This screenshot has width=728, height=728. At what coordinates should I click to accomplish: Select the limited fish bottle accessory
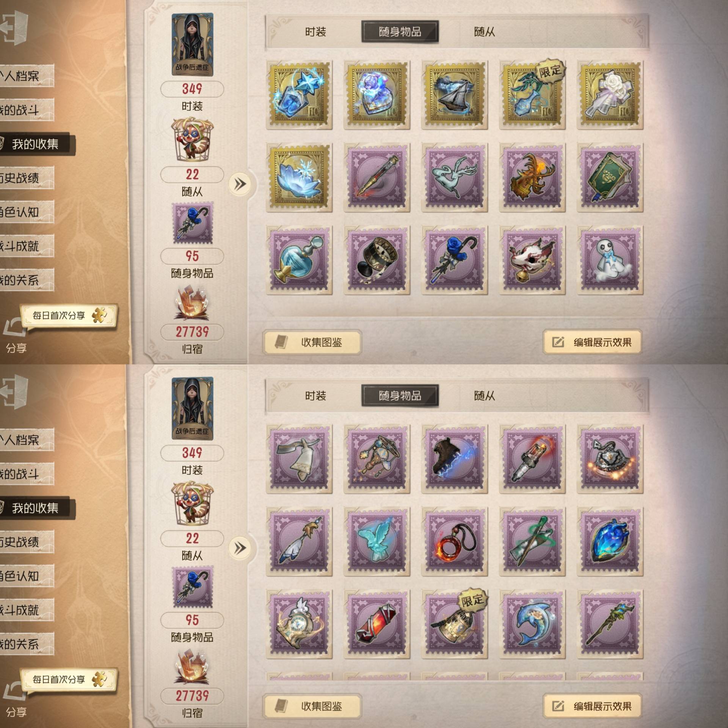click(532, 94)
